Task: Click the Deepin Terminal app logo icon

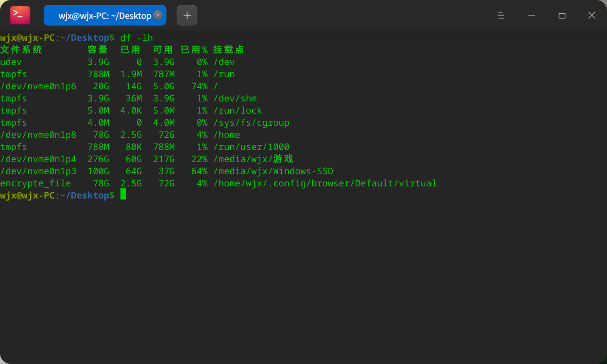Action: (x=20, y=16)
